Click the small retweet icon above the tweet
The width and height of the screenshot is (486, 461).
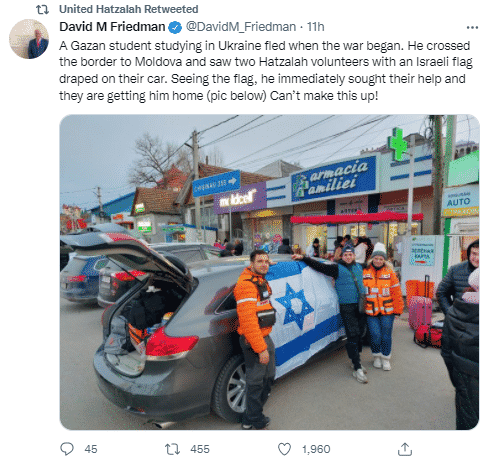(42, 10)
